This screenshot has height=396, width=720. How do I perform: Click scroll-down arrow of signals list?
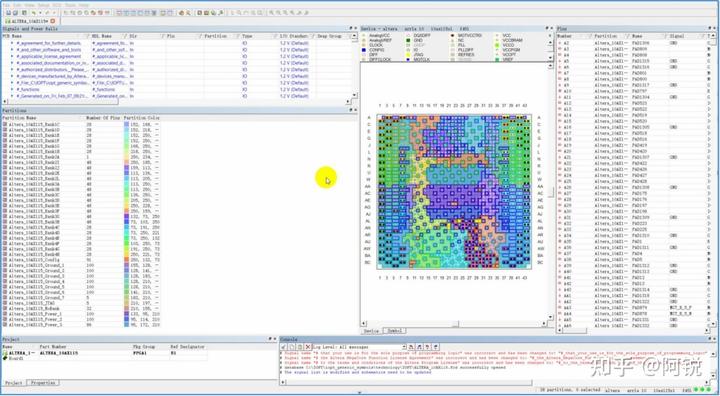pyautogui.click(x=354, y=95)
